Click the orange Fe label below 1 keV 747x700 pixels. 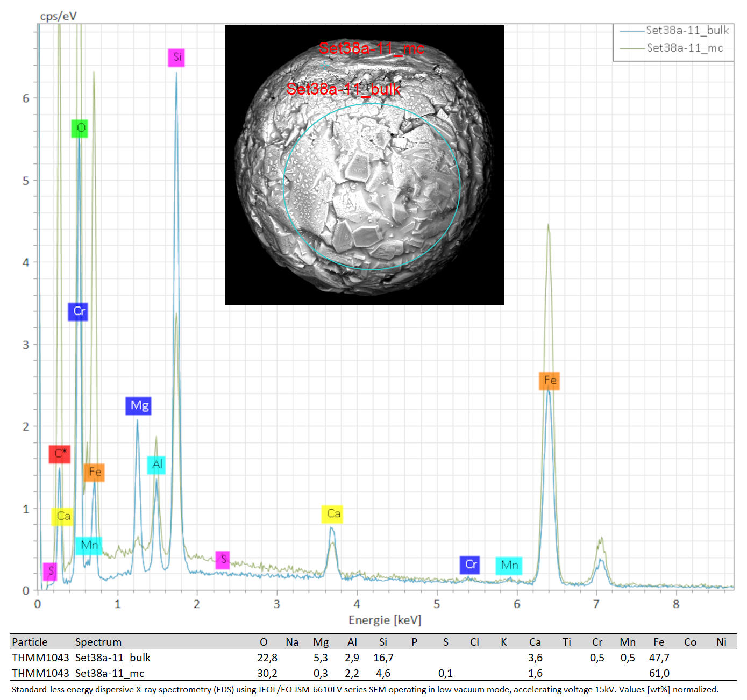point(94,472)
